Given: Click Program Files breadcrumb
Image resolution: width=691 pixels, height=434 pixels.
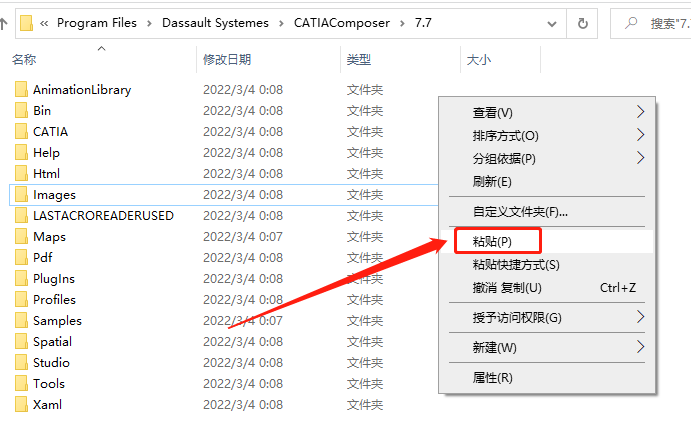Looking at the screenshot, I should coord(97,23).
